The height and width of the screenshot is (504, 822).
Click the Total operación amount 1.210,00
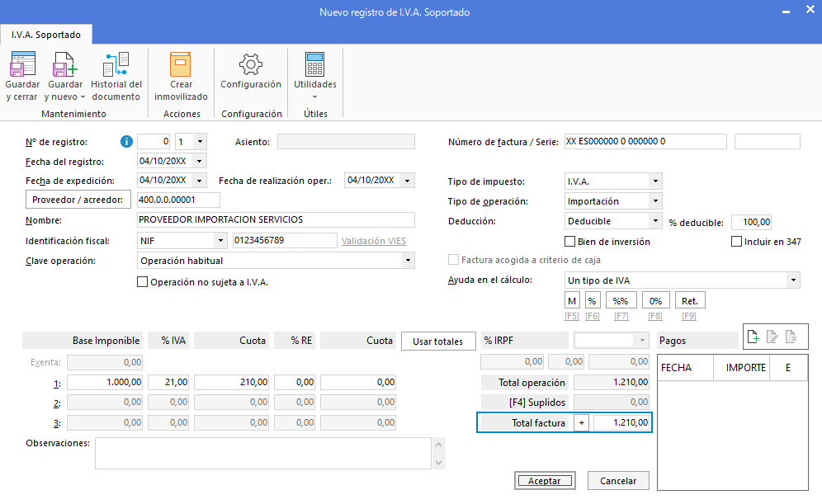(x=612, y=383)
